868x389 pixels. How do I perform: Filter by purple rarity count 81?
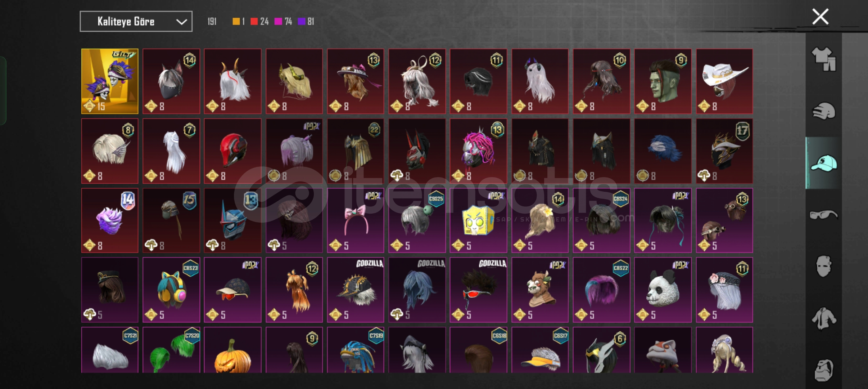point(306,22)
